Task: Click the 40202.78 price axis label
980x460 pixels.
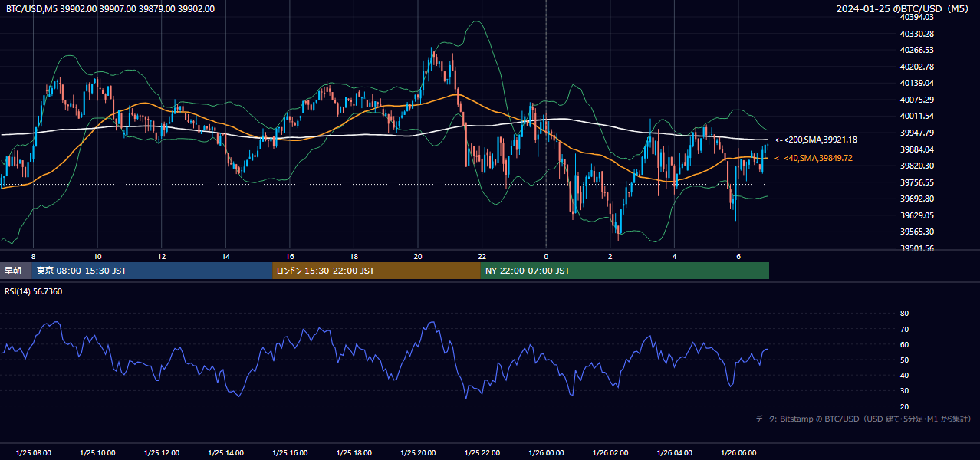Action: 917,67
